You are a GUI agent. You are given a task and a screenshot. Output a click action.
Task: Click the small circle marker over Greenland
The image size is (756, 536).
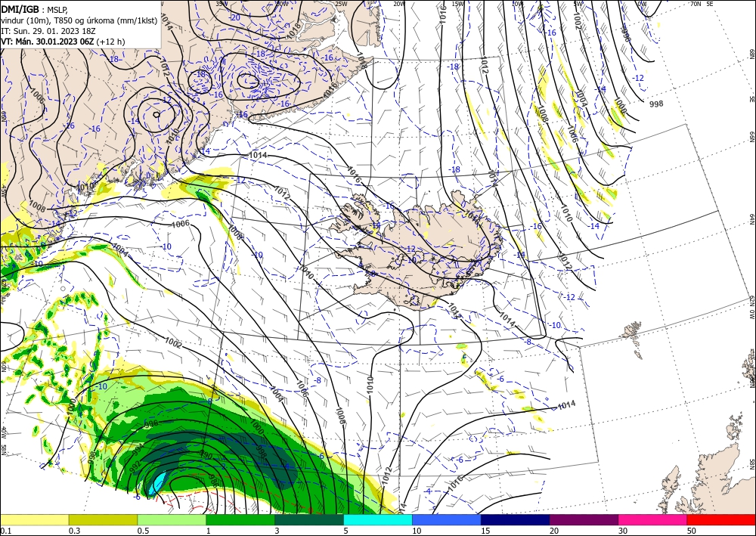(156, 115)
